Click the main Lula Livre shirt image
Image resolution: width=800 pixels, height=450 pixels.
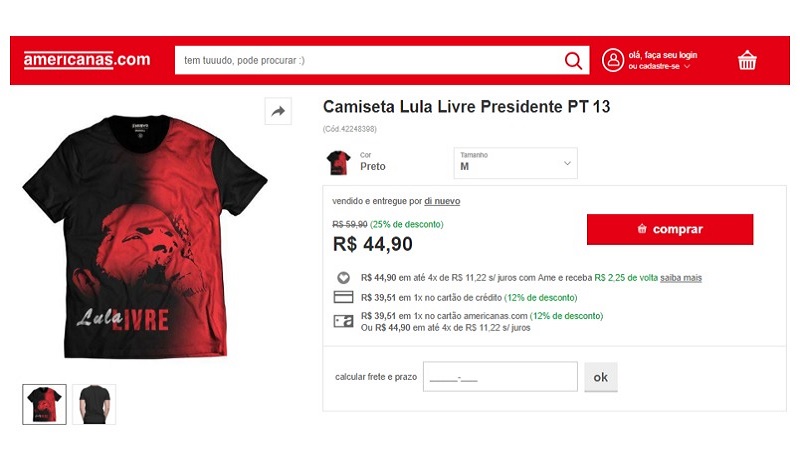pos(145,236)
